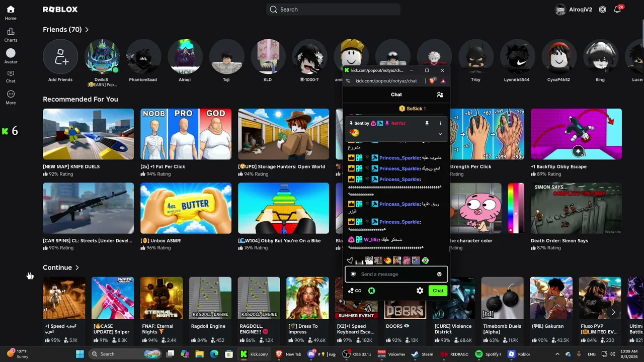Click the popup address bar URL
644x362 pixels.
[x=386, y=81]
